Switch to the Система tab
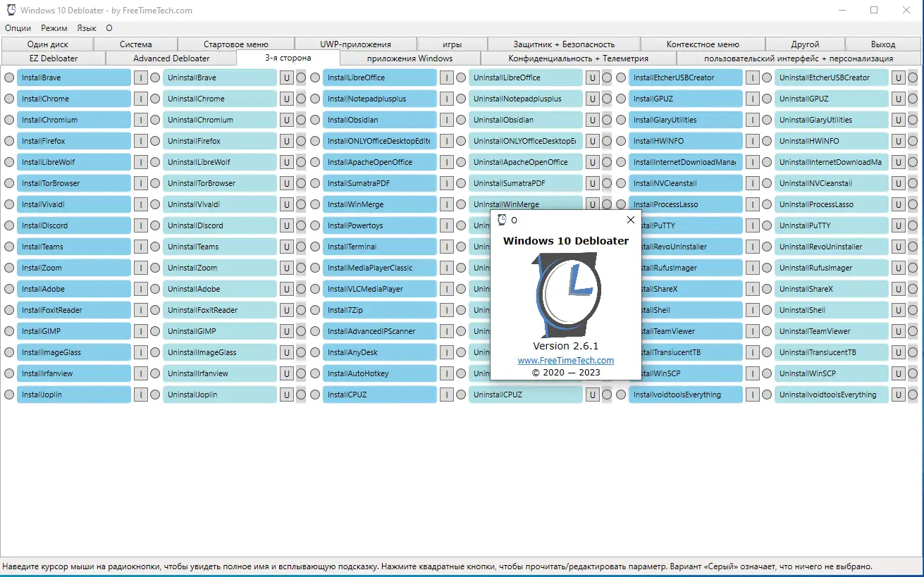Screen dimensions: 924x577 click(x=136, y=44)
